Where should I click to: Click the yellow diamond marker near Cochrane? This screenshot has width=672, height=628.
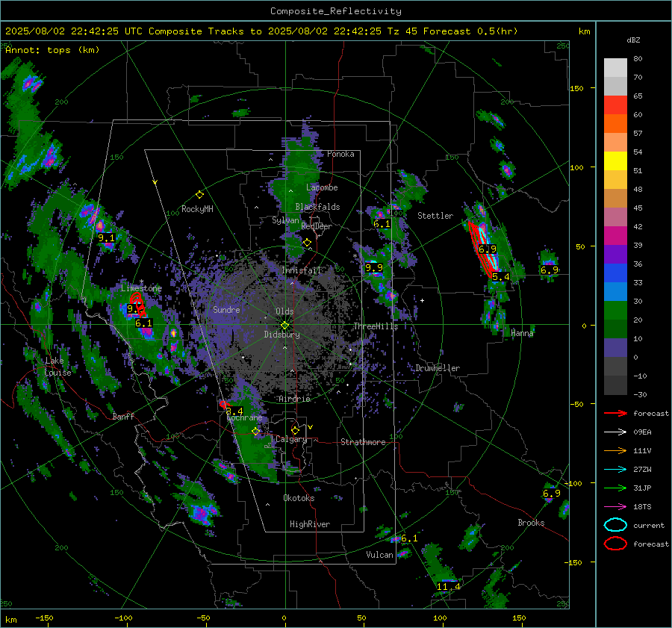[256, 431]
